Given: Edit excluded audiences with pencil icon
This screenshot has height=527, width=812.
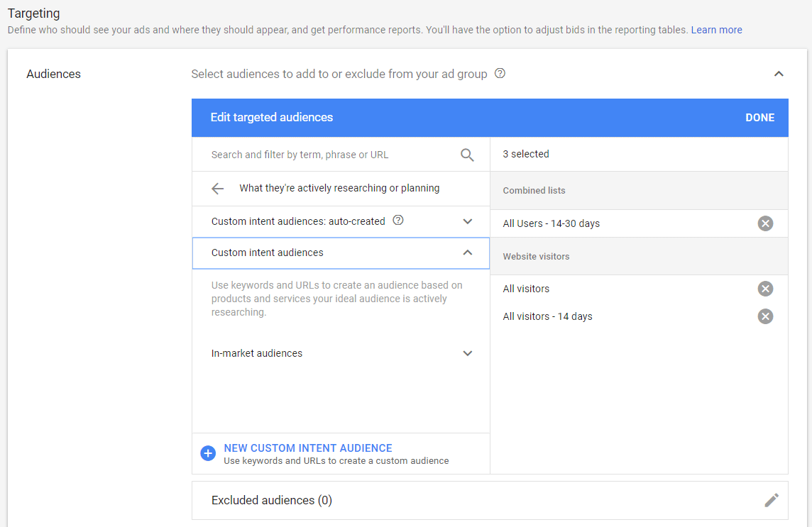Looking at the screenshot, I should (772, 500).
